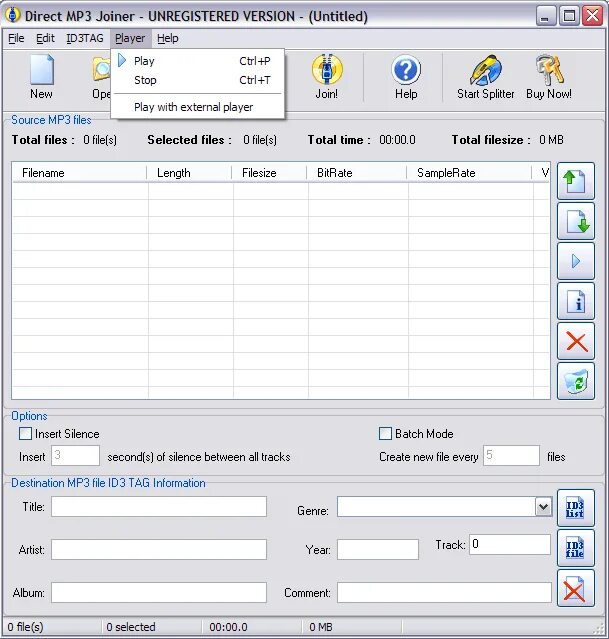The width and height of the screenshot is (609, 639).
Task: Minimize the Direct MP3 Joiner window
Action: pos(545,16)
